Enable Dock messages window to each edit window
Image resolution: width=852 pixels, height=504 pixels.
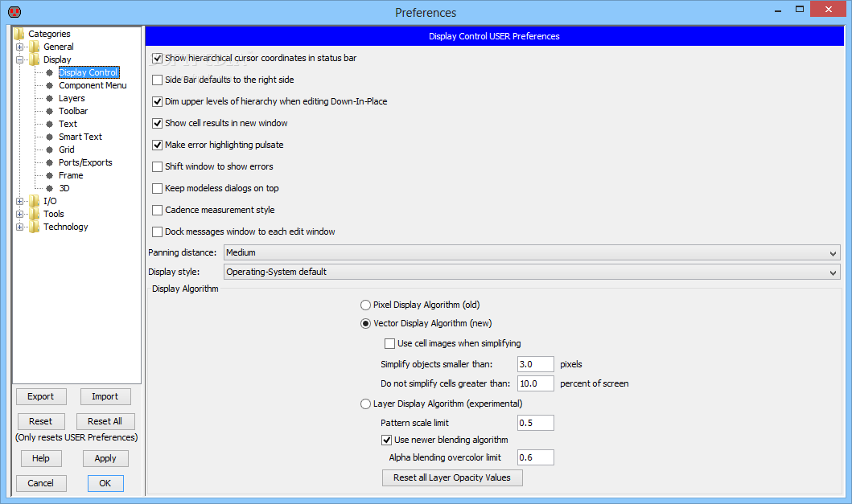point(157,232)
